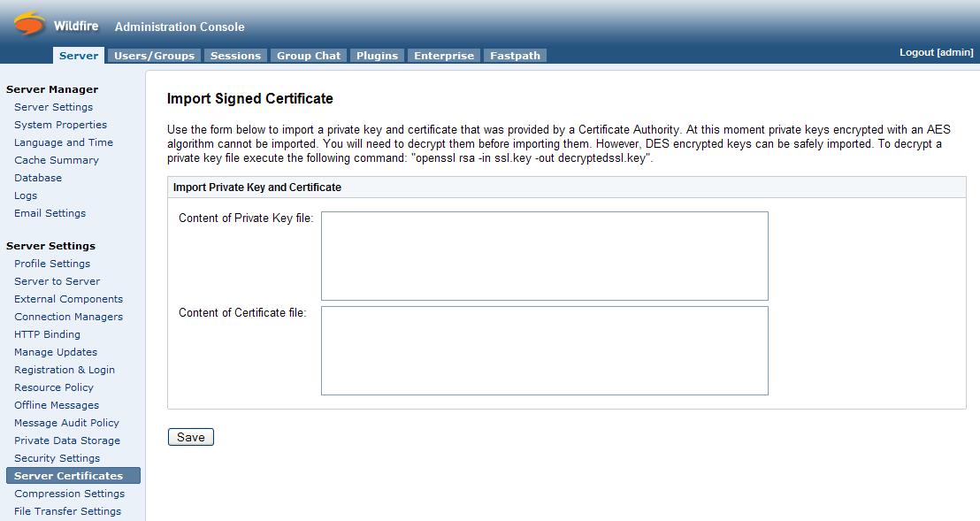The image size is (980, 521).
Task: Open Email Settings
Action: click(x=50, y=213)
